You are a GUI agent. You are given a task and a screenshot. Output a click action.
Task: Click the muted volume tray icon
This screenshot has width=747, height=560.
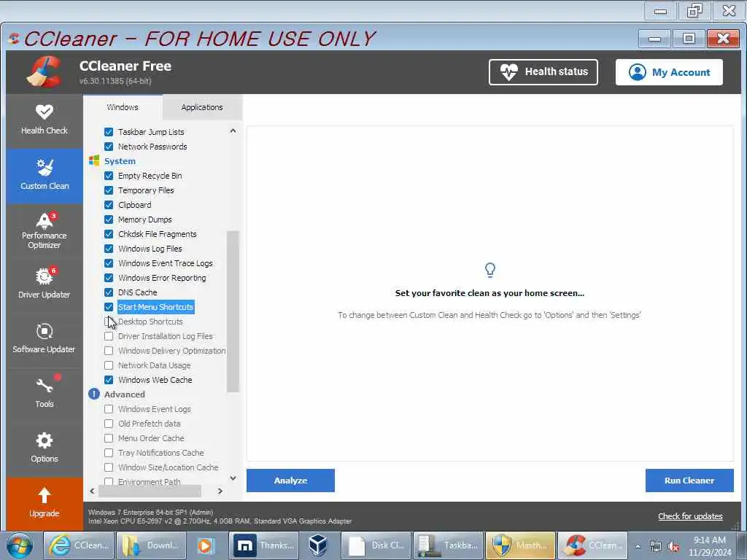coord(673,547)
